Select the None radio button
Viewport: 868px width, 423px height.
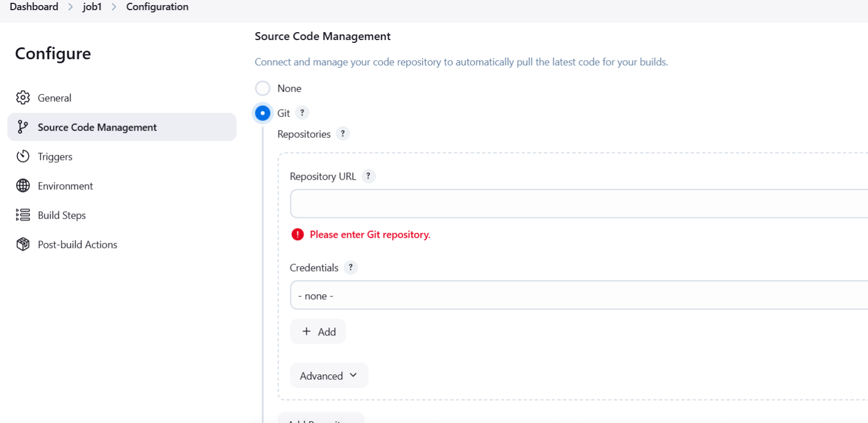coord(262,88)
